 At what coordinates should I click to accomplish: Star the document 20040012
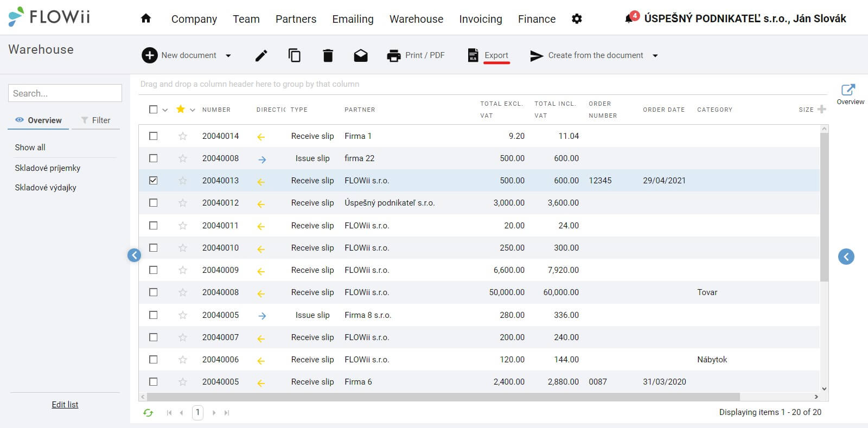183,203
